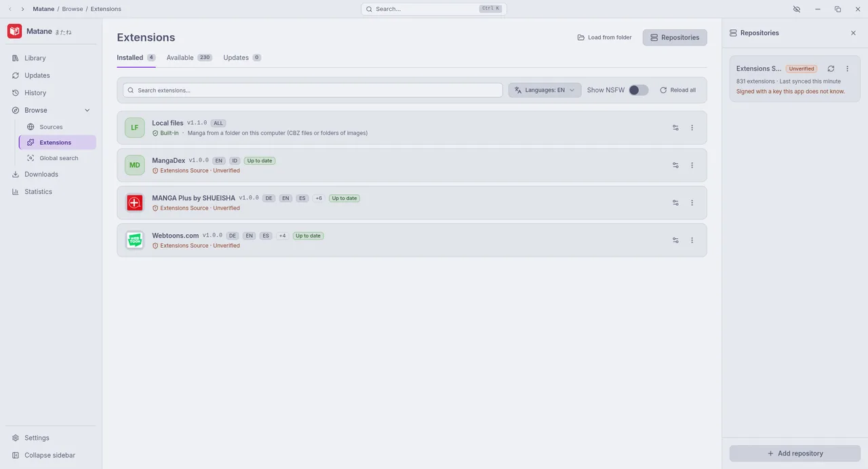Screen dimensions: 868x469
Task: Click the Local files LF icon
Action: tap(134, 128)
